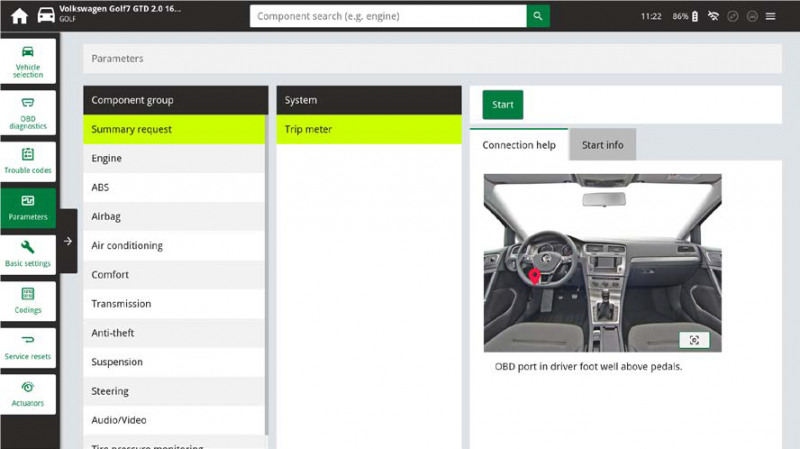
Task: Switch to the Start info tab
Action: [602, 145]
